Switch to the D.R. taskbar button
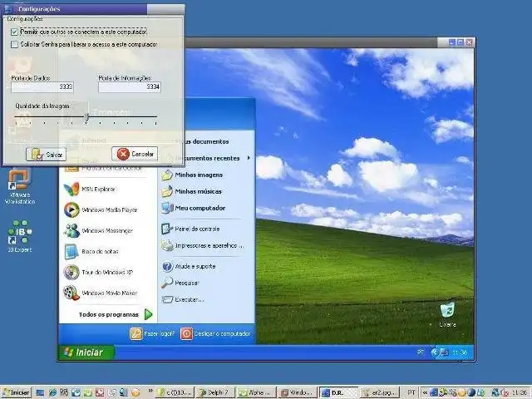Screen dimensions: 532x399 pyautogui.click(x=338, y=392)
